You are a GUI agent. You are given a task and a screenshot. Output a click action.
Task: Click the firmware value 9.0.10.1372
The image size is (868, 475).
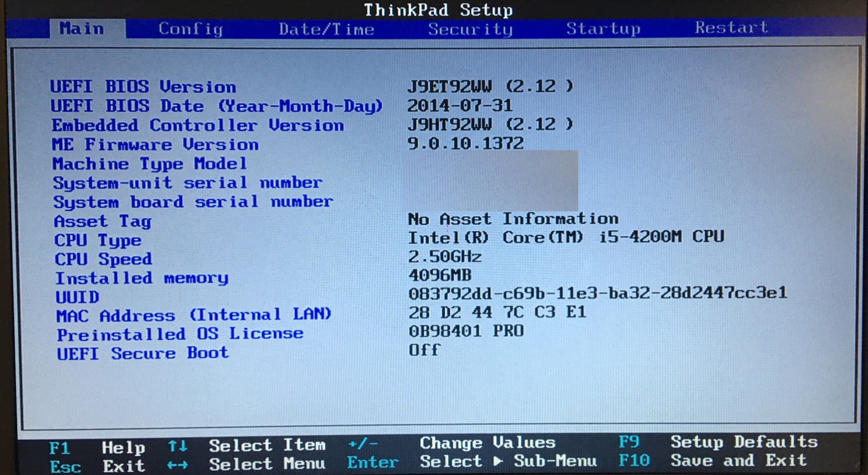[x=466, y=143]
